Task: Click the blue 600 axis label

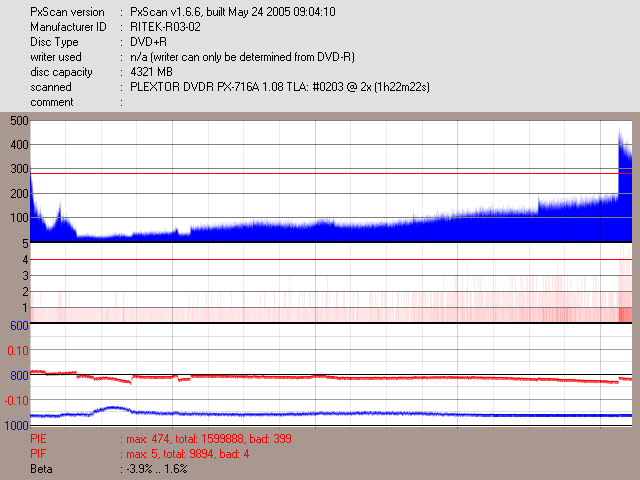Action: tap(19, 326)
